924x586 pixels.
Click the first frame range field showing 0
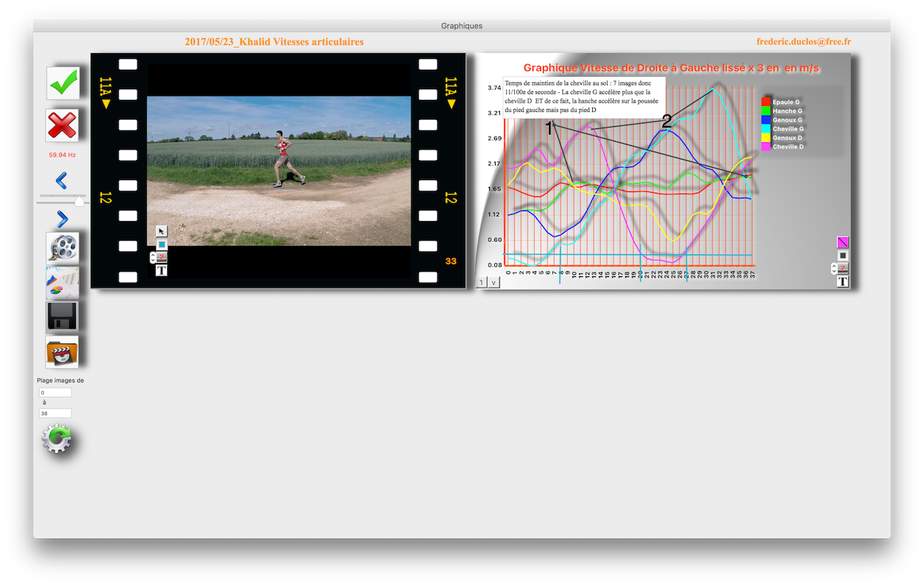coord(55,393)
